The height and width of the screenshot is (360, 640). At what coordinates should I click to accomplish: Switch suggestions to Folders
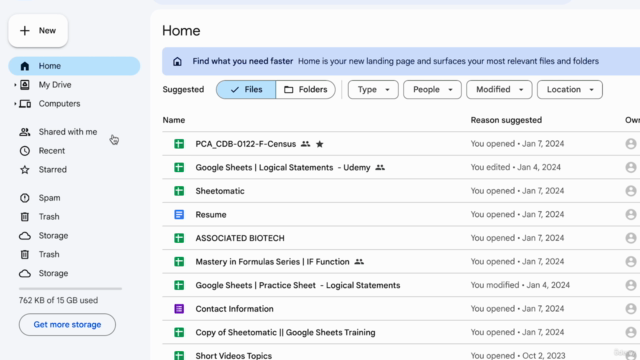(x=306, y=89)
